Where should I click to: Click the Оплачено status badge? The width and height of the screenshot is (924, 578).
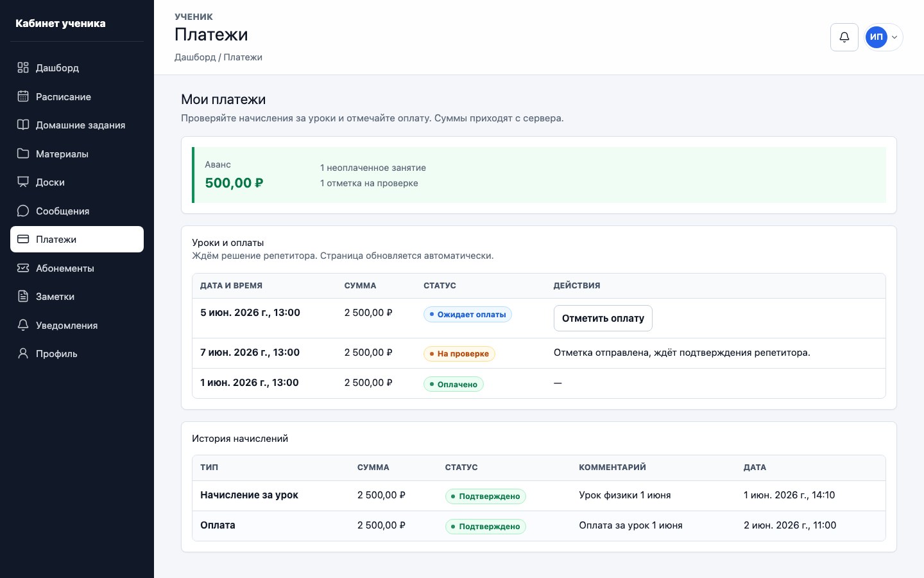454,384
